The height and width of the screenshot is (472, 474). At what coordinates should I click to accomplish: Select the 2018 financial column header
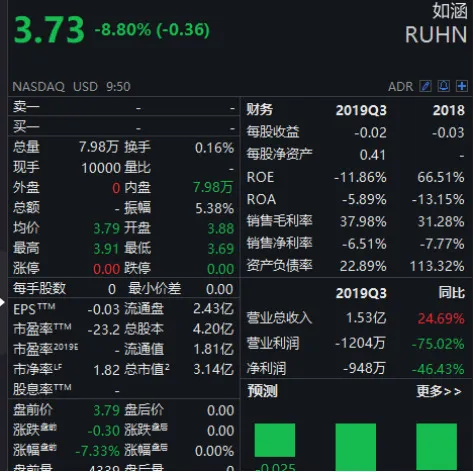pos(448,110)
